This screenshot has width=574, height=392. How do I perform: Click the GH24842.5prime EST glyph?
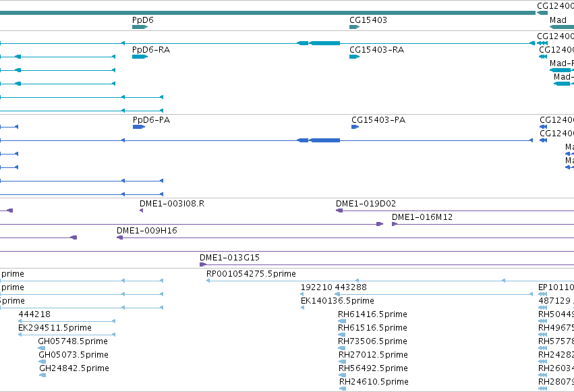tap(42, 375)
